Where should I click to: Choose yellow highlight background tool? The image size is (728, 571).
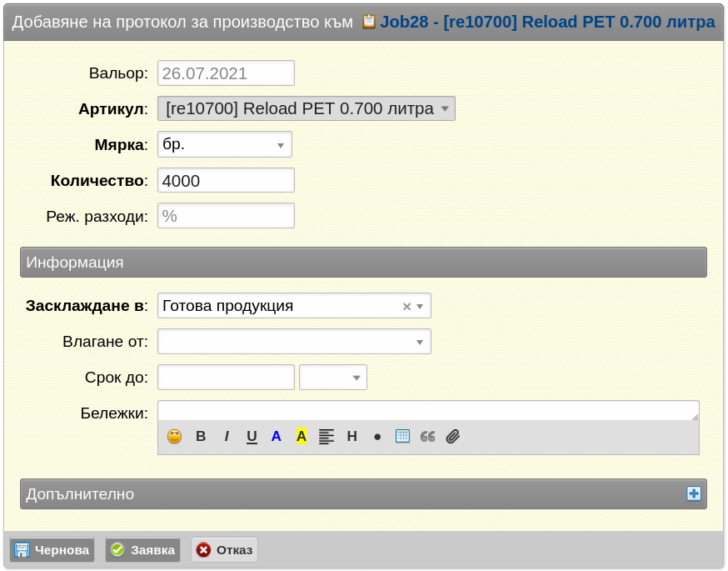click(x=302, y=436)
